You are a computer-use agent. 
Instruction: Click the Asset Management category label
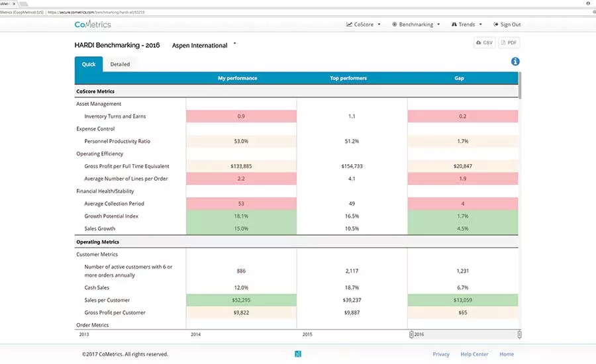(x=99, y=104)
